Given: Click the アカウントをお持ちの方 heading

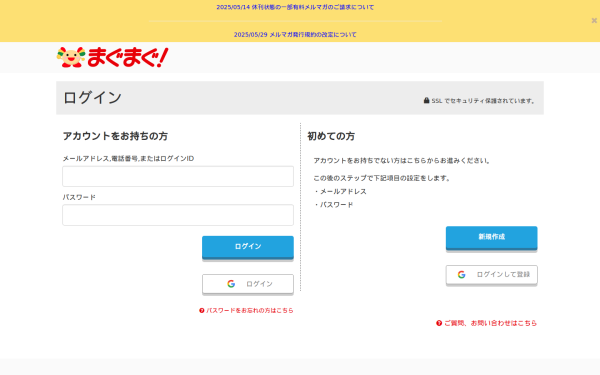Looking at the screenshot, I should pos(115,136).
